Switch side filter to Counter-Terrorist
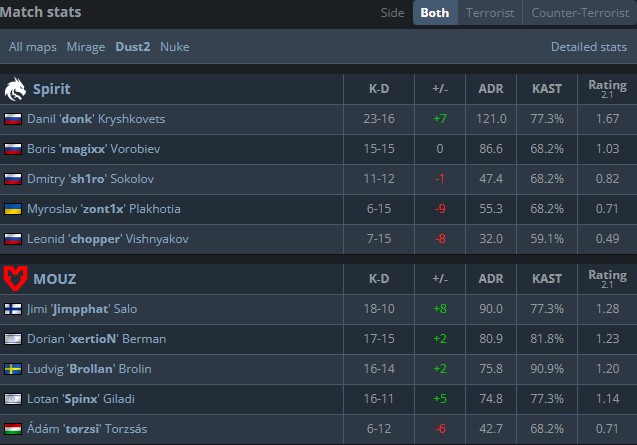 point(579,13)
